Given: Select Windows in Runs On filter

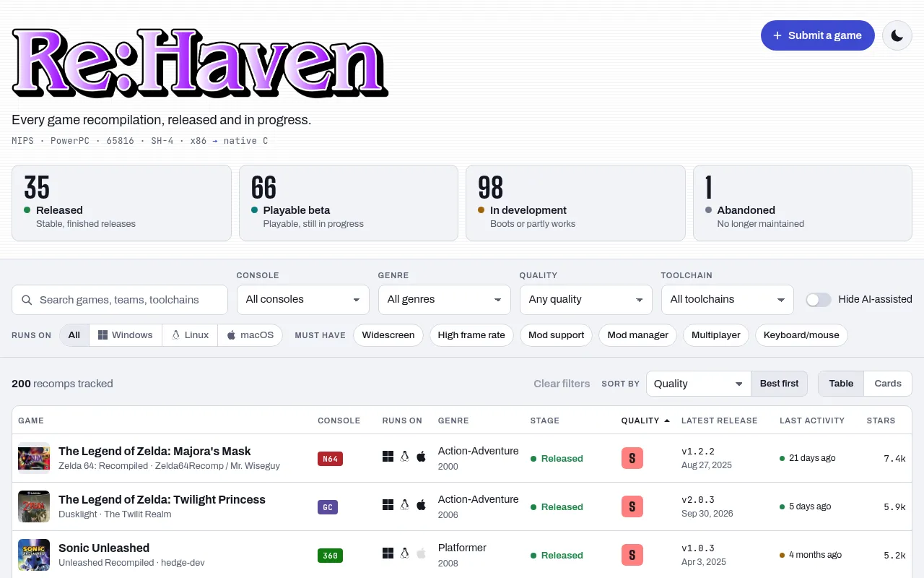Looking at the screenshot, I should [126, 335].
